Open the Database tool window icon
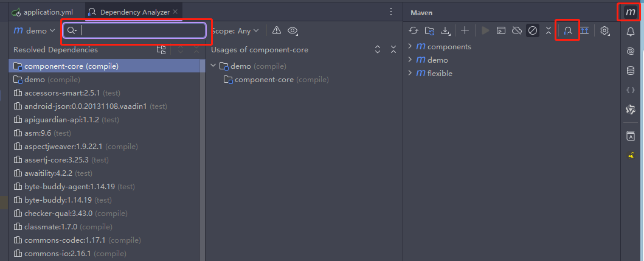The width and height of the screenshot is (644, 261). pos(631,71)
